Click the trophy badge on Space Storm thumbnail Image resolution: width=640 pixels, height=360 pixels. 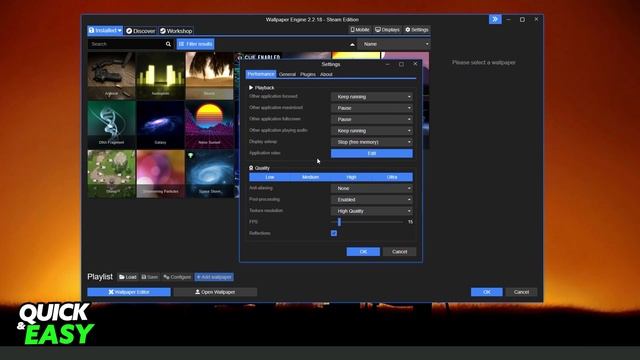(x=190, y=156)
